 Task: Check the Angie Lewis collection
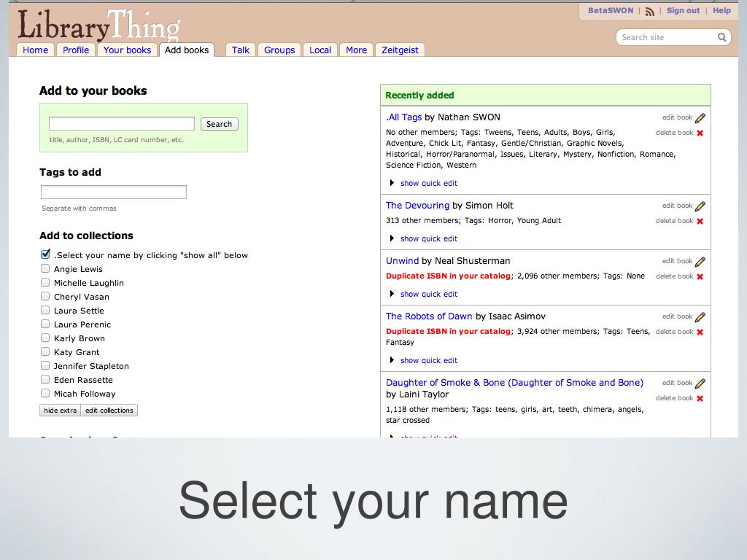coord(45,268)
